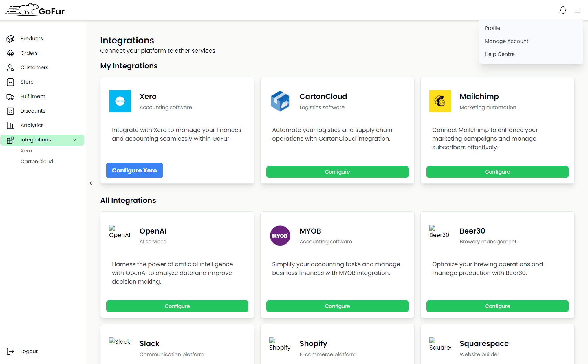Open the Store section
Screen dimensions: 588x364
27,82
